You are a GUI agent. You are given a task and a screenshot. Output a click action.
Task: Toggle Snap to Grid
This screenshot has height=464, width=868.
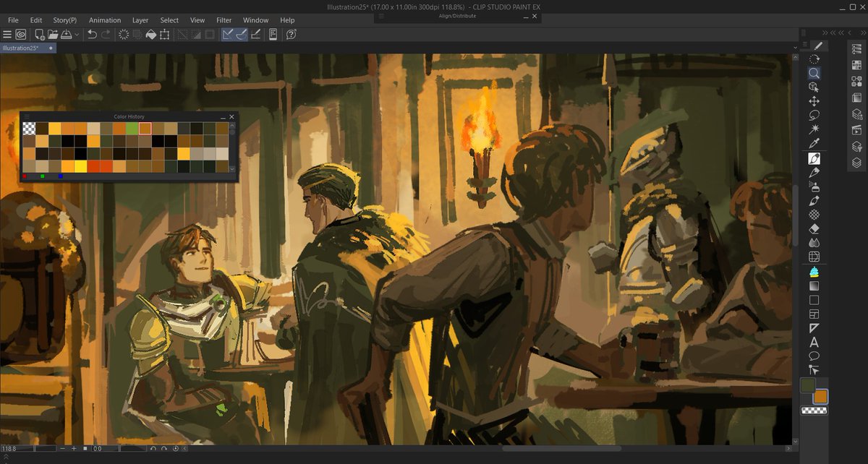pyautogui.click(x=256, y=34)
